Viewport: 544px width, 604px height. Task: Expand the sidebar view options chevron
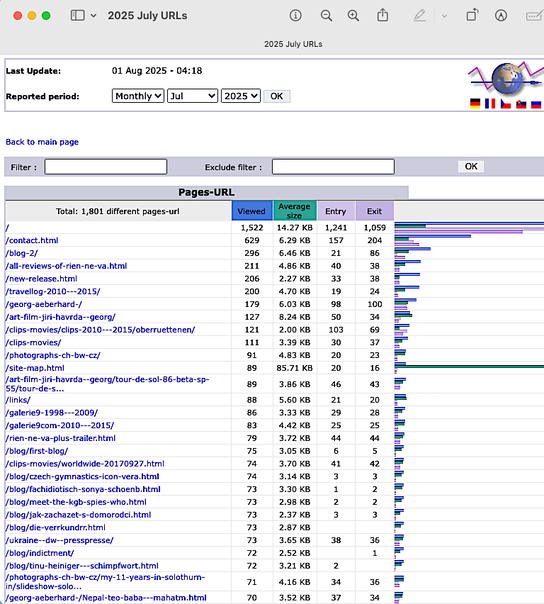(93, 16)
